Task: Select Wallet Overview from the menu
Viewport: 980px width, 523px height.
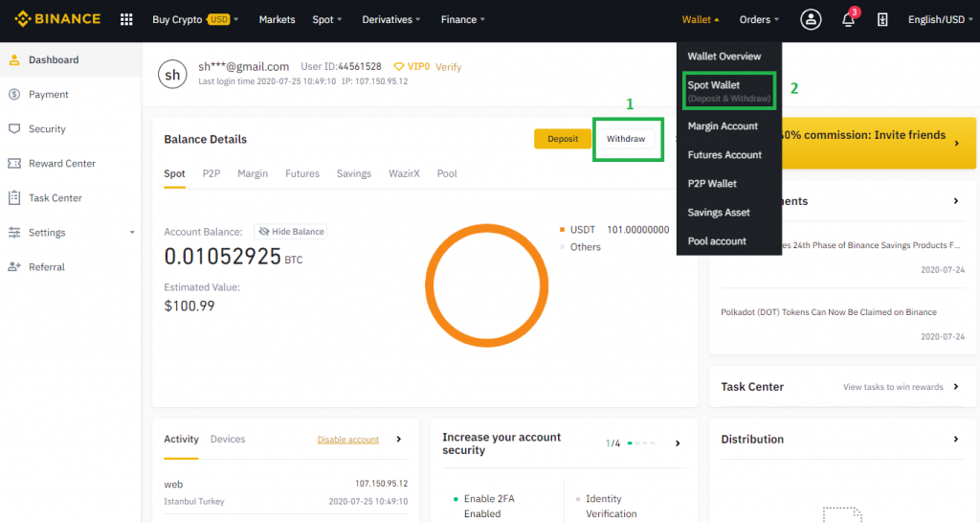Action: coord(724,57)
